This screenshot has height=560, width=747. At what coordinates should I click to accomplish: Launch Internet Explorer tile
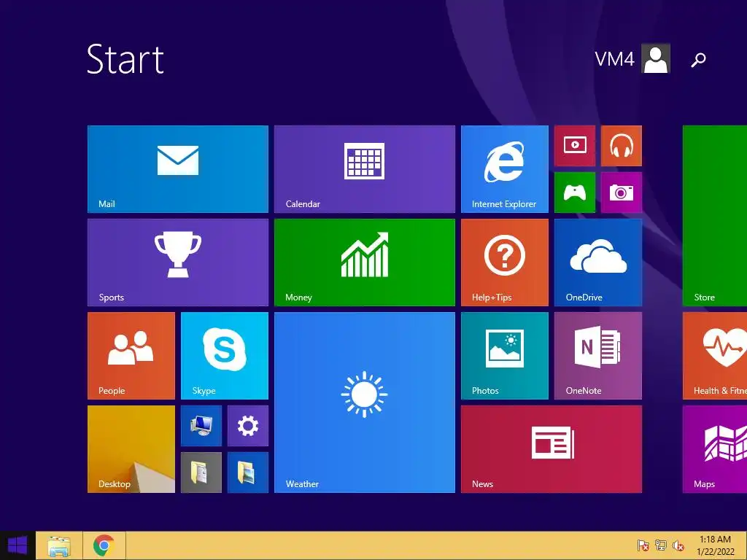tap(505, 169)
